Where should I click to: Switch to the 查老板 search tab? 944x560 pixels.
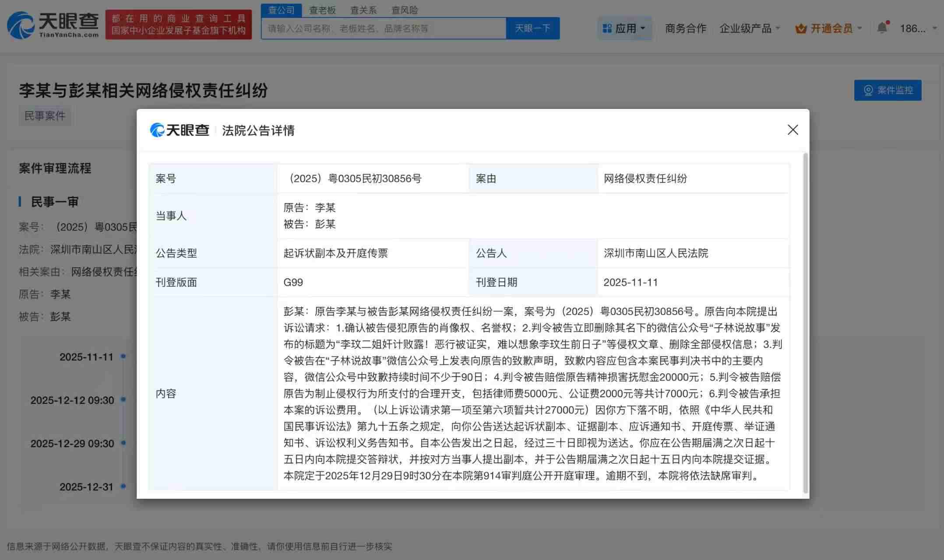[322, 10]
